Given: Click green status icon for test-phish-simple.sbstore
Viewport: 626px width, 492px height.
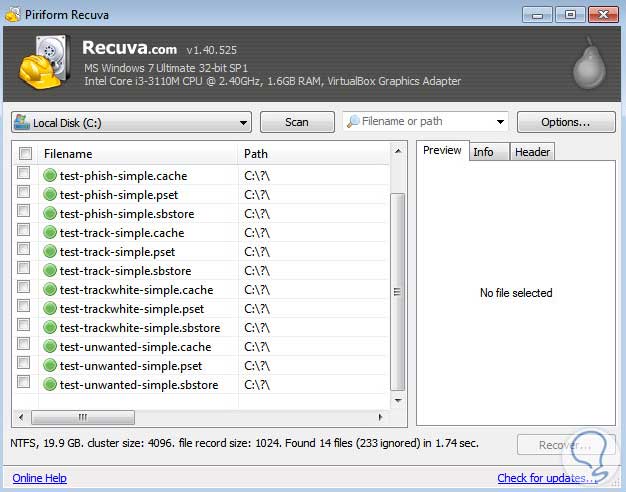Looking at the screenshot, I should click(50, 213).
